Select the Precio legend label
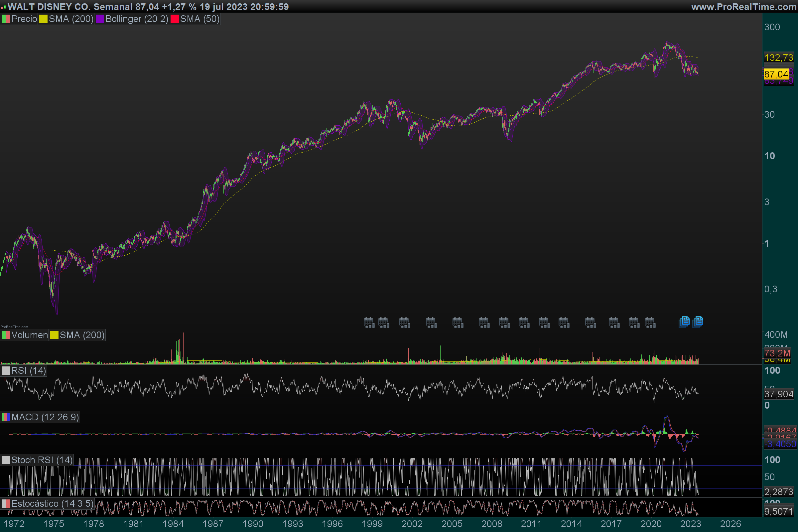This screenshot has height=532, width=798. click(x=24, y=19)
